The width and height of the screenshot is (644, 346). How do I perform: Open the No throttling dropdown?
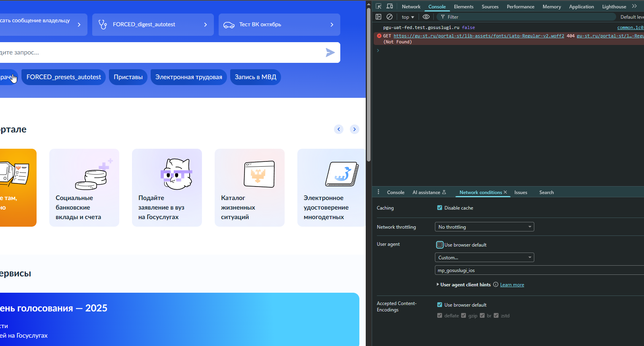(x=484, y=227)
